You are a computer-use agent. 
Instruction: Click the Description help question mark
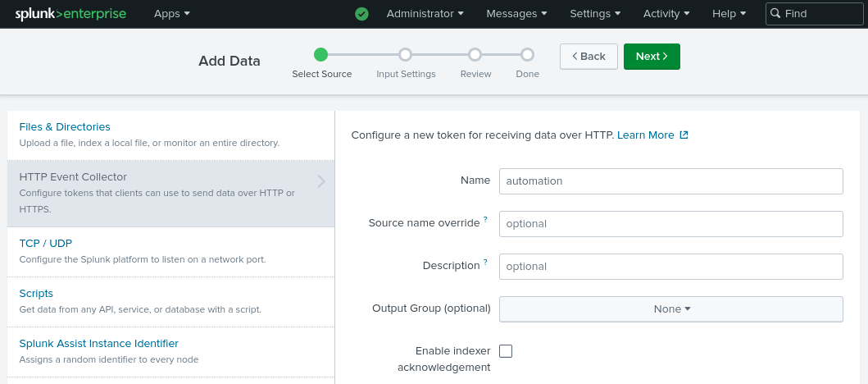(485, 263)
